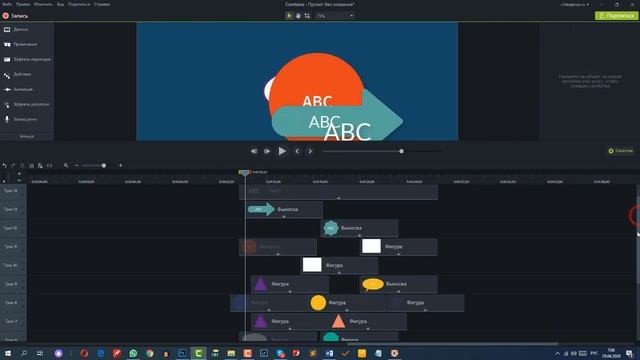
Task: Click the Copy icon in timeline toolbar
Action: pos(31,166)
